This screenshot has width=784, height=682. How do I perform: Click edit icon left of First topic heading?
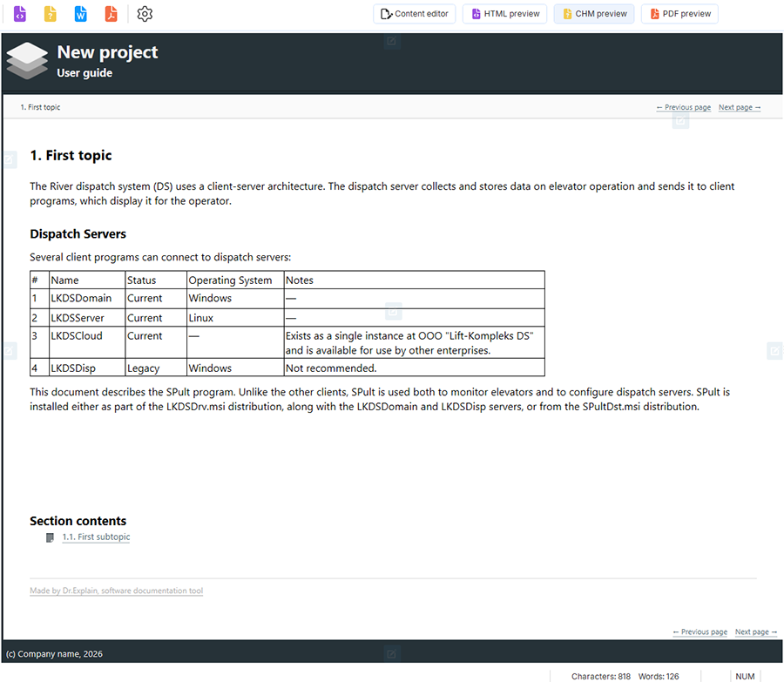[10, 159]
